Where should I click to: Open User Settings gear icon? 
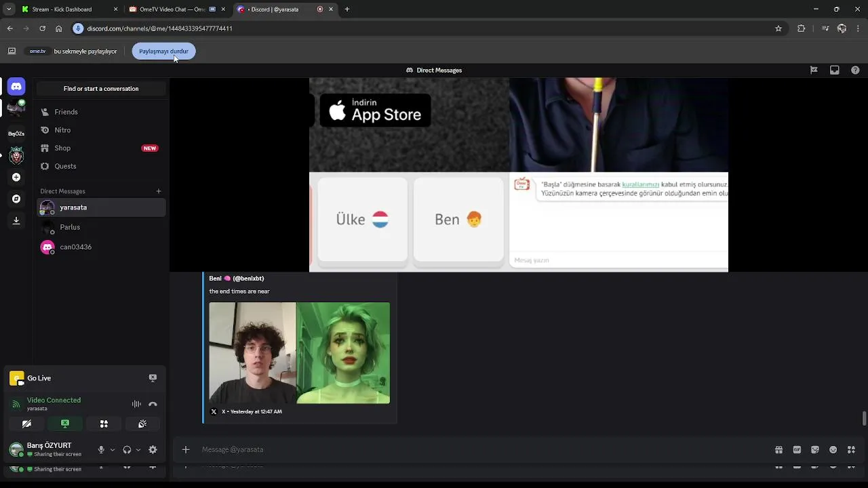153,449
